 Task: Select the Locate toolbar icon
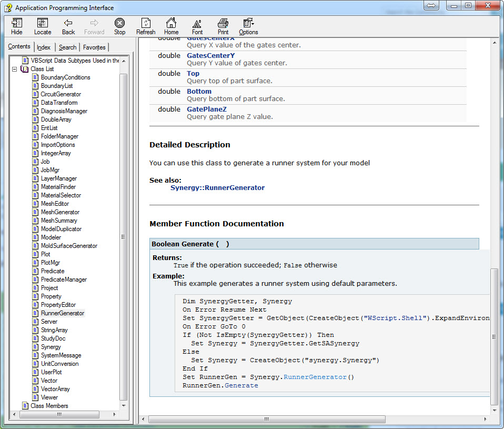(x=42, y=26)
